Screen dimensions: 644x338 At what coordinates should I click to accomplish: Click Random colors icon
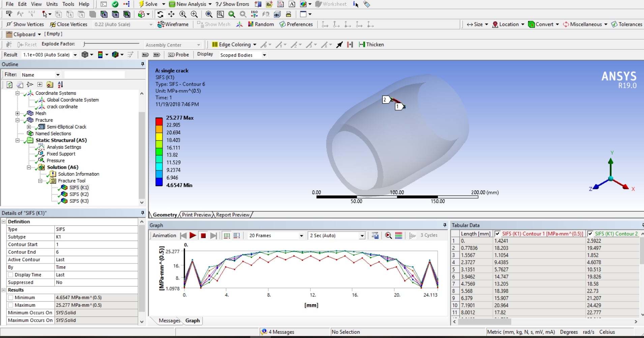pos(261,24)
